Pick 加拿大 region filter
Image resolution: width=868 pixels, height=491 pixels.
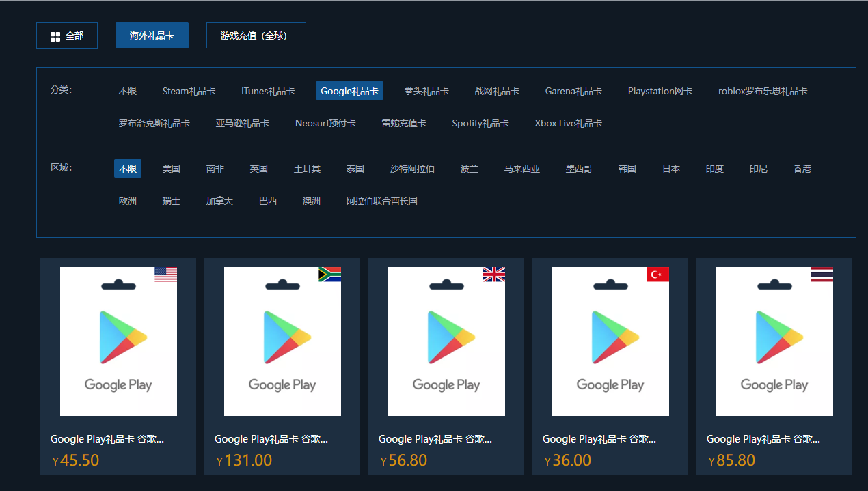[x=220, y=201]
